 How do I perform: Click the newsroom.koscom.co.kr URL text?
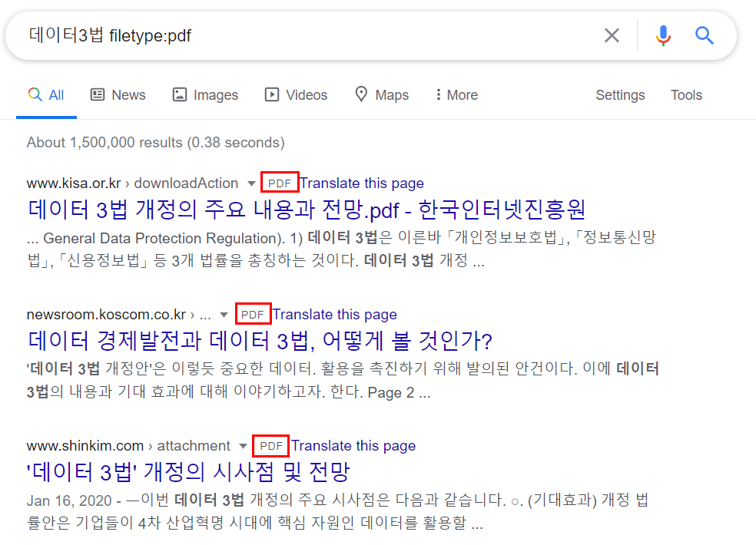106,314
